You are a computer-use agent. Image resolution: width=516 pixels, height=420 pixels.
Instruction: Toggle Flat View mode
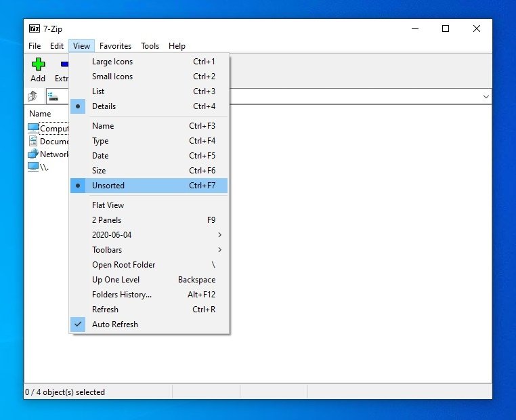(149, 205)
